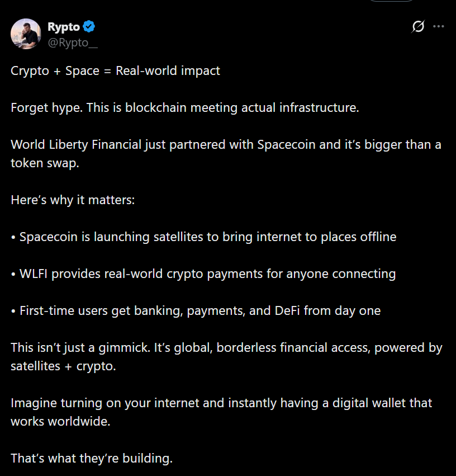Click the 'That's what they're building.' line
Image resolution: width=456 pixels, height=476 pixels.
pos(92,458)
